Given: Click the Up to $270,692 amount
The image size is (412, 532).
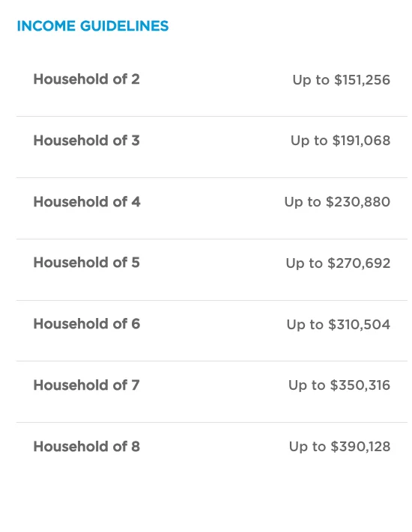Looking at the screenshot, I should click(x=339, y=263).
